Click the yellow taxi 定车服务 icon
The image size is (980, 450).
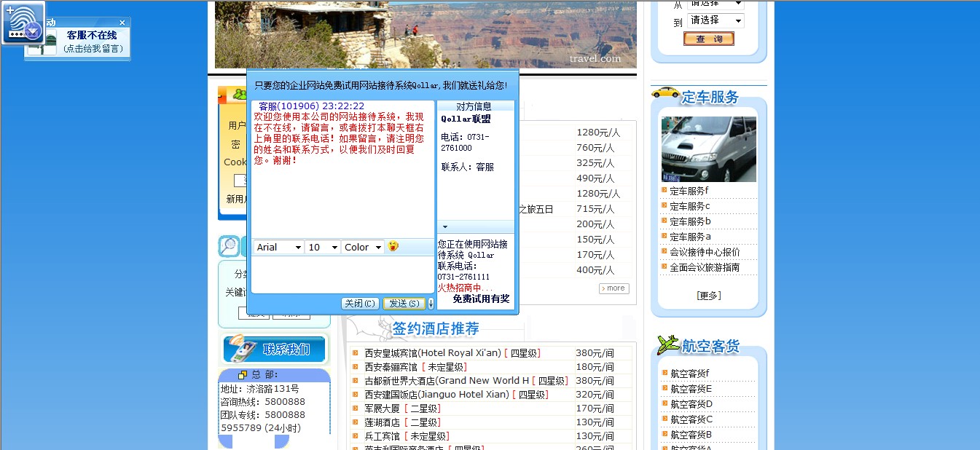[x=665, y=92]
